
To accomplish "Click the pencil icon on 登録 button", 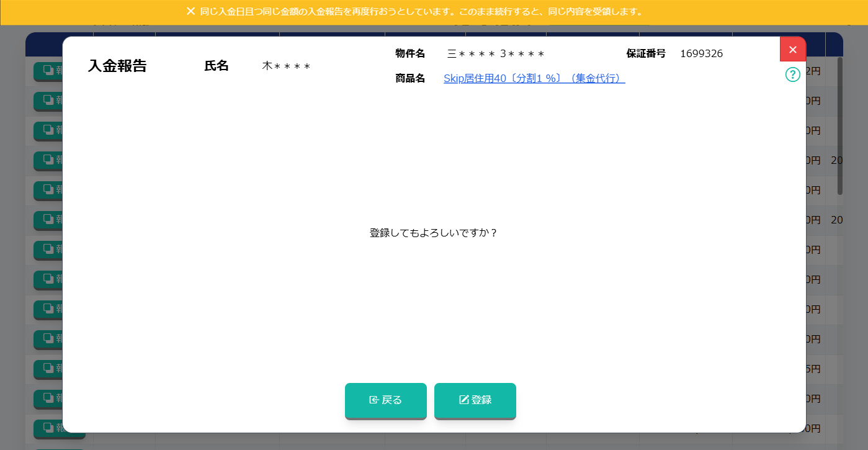I will click(x=463, y=400).
